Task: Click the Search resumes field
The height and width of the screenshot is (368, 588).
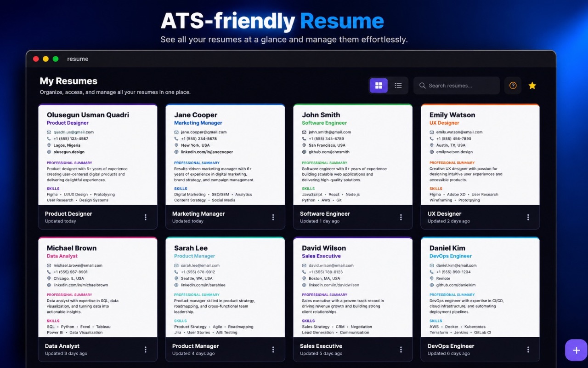Action: point(457,86)
